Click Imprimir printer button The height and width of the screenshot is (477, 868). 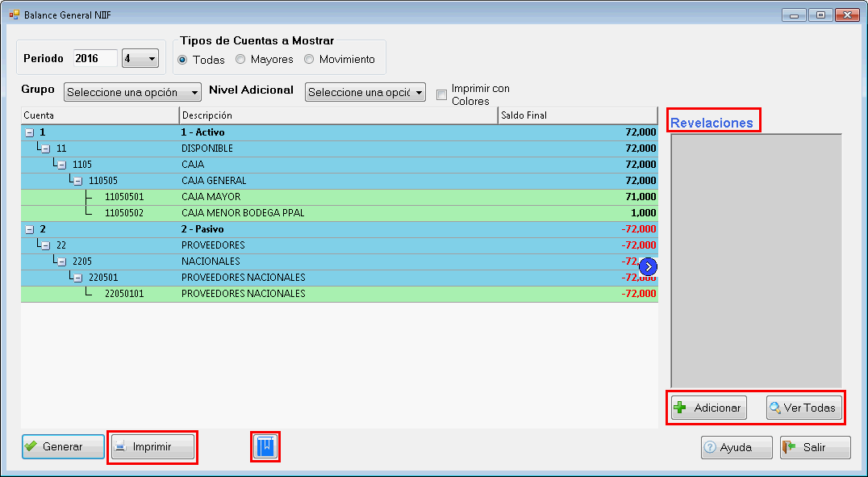click(152, 447)
